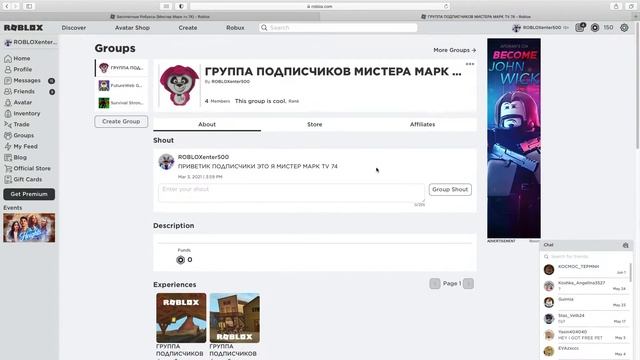Viewport: 640px width, 360px height.
Task: Open chat with Koshka_Angelina3527
Action: tap(585, 286)
